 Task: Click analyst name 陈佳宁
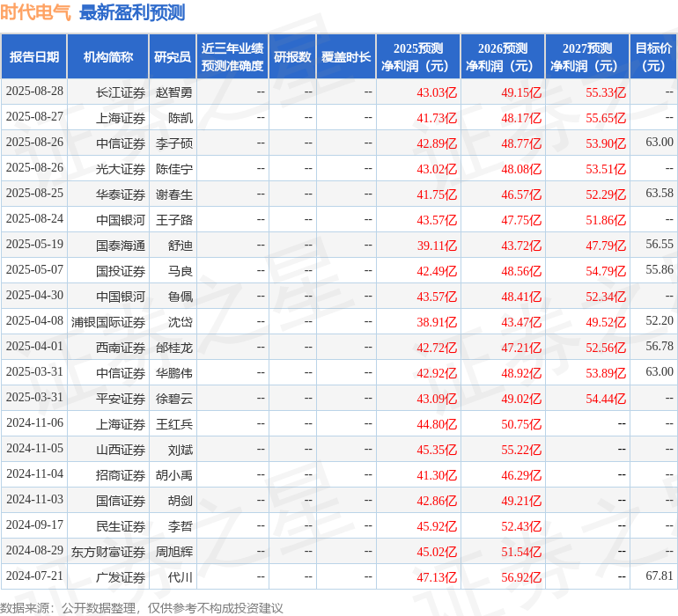(173, 169)
